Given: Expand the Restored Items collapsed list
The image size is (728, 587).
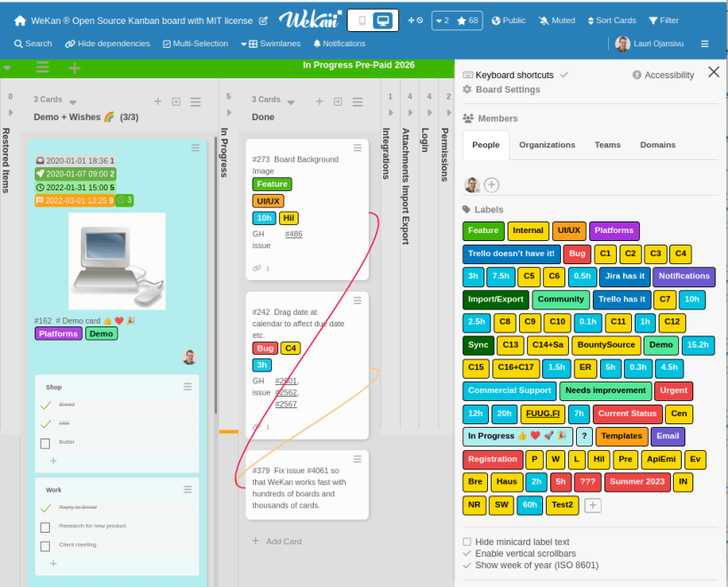Looking at the screenshot, I should click(11, 112).
